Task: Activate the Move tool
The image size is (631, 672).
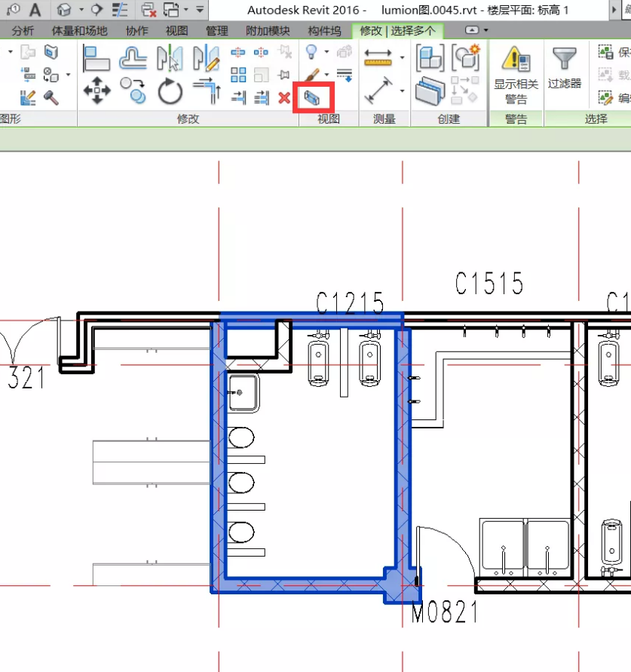Action: pos(96,91)
